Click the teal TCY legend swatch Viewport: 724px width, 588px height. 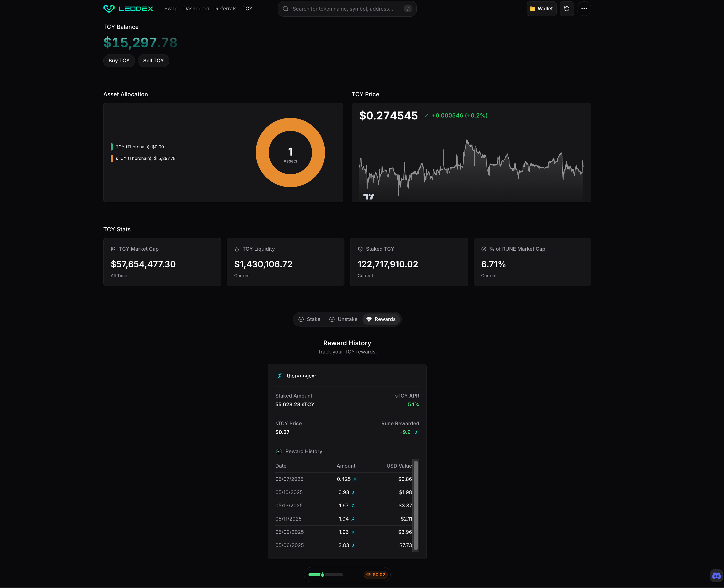112,147
